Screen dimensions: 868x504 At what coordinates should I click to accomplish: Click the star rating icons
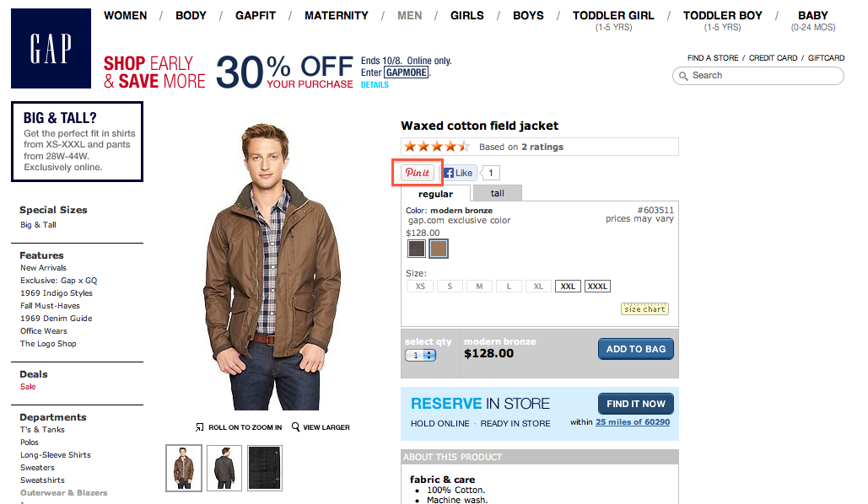436,147
